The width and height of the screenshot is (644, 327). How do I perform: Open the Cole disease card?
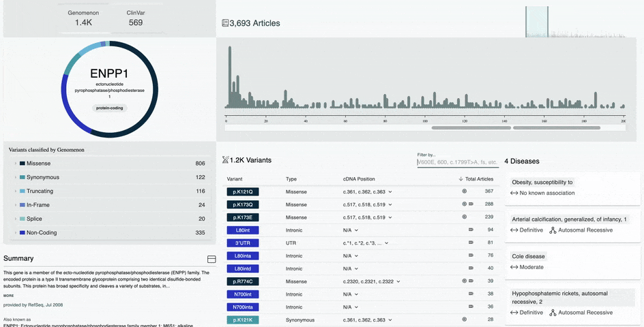pyautogui.click(x=572, y=262)
